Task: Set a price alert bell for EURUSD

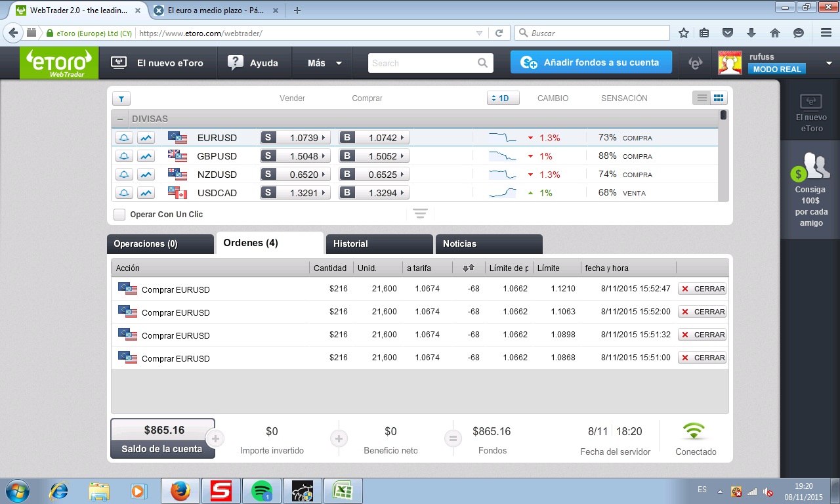Action: click(x=124, y=138)
